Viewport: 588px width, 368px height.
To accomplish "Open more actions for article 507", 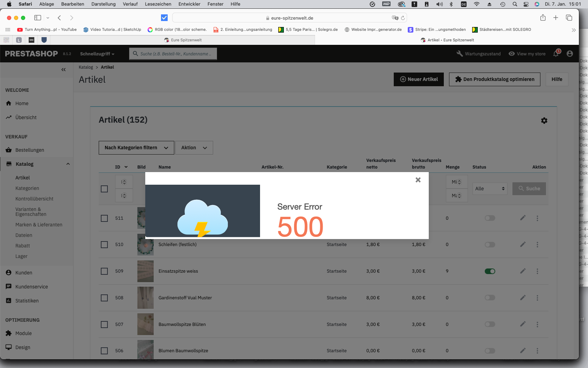I will (x=537, y=324).
